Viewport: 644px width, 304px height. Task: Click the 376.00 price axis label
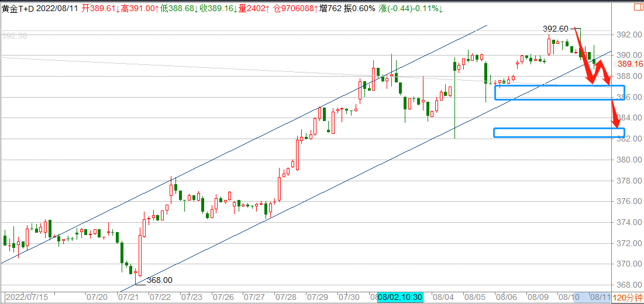pyautogui.click(x=629, y=202)
